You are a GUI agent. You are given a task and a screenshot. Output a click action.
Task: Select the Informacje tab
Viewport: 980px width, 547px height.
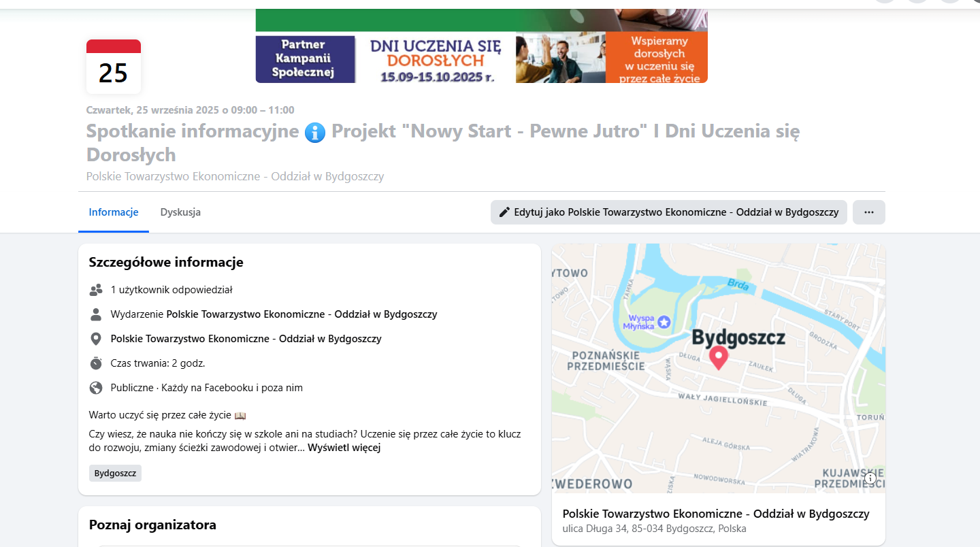click(114, 212)
